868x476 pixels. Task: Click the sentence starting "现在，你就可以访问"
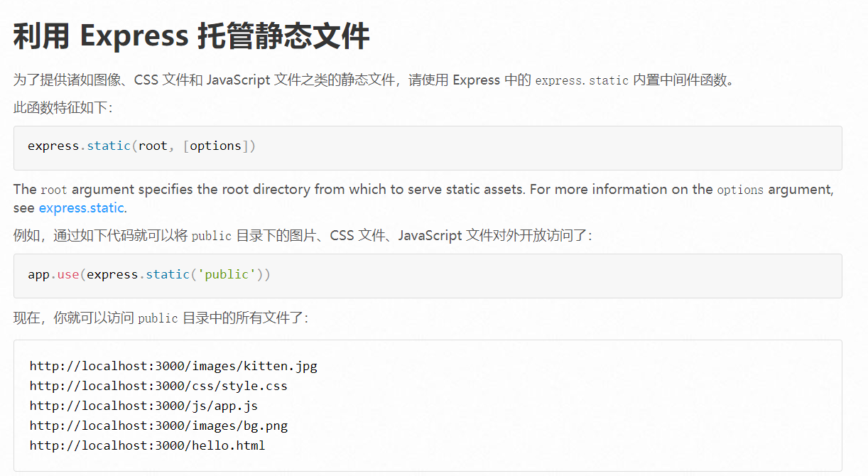tap(161, 318)
